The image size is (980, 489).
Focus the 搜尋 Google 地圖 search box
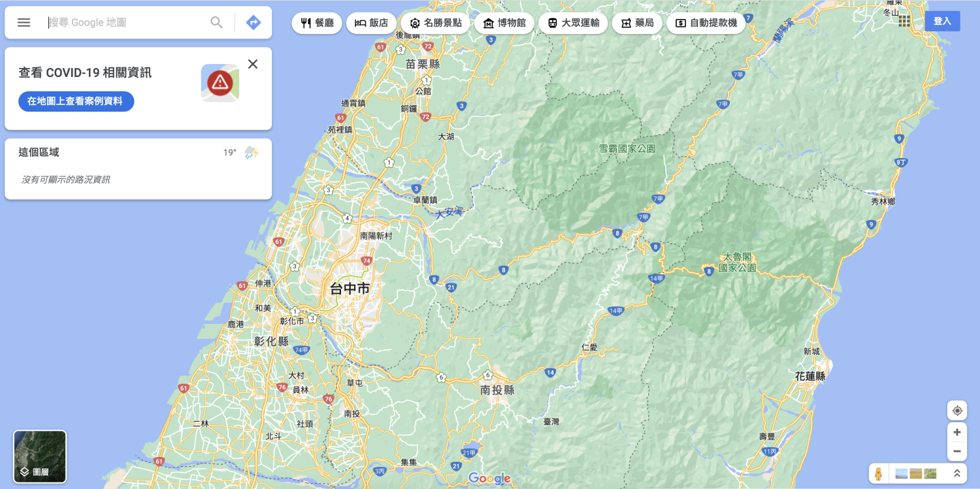[x=124, y=22]
